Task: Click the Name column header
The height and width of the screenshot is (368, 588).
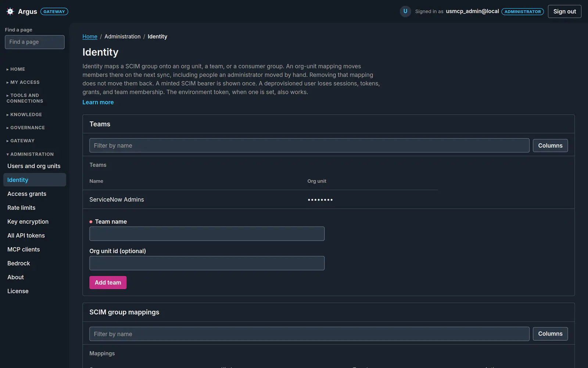Action: coord(96,181)
